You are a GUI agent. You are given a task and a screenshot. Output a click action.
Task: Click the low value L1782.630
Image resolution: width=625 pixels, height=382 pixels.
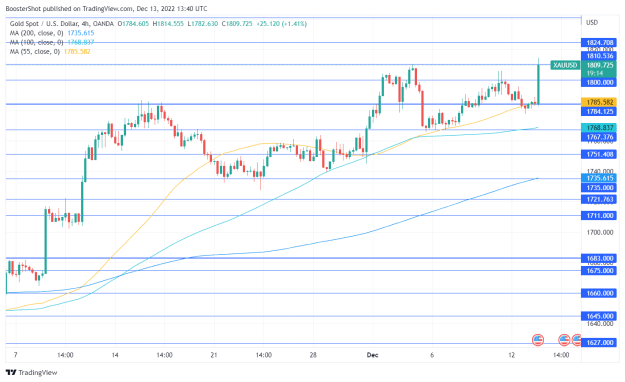click(x=202, y=24)
